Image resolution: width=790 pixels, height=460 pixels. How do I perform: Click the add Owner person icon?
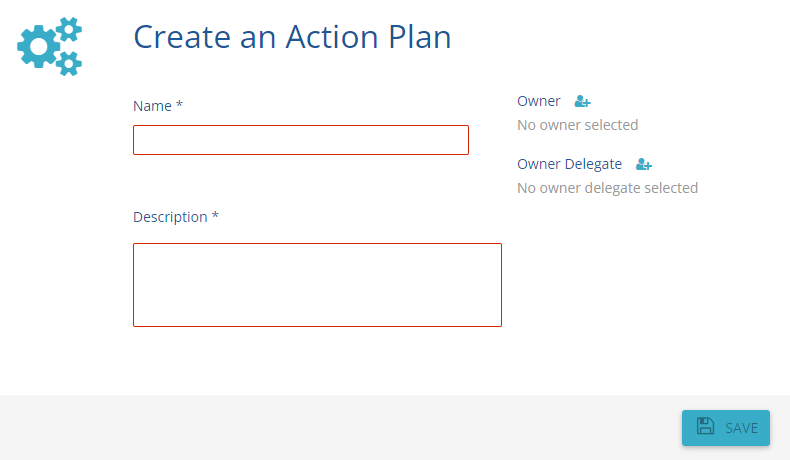tap(582, 101)
